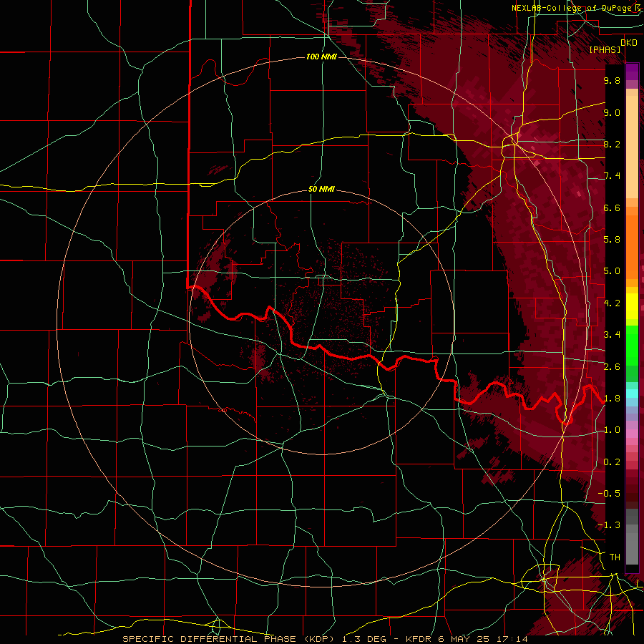Click the 5.0 legend value
The width and height of the screenshot is (644, 644).
click(612, 271)
